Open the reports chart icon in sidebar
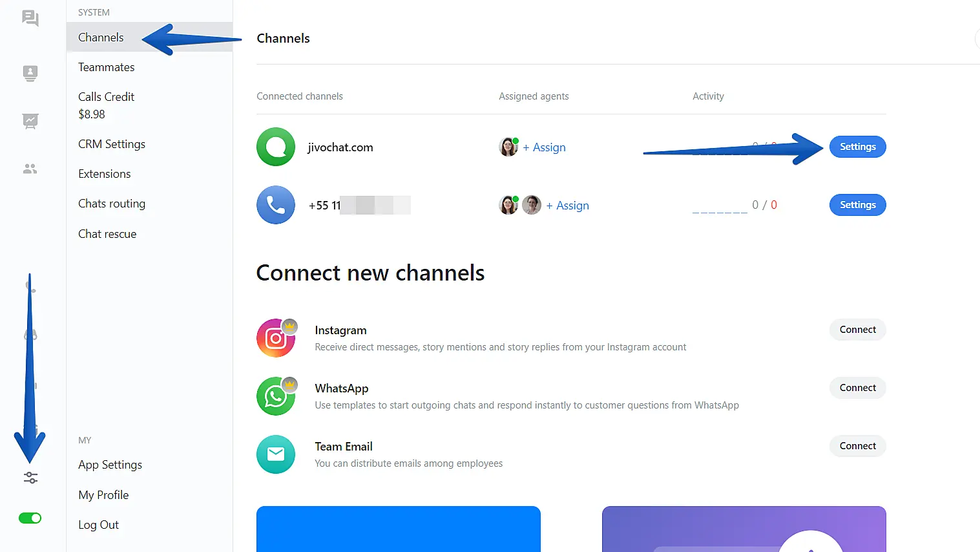Screen dimensions: 980x552 [x=30, y=121]
